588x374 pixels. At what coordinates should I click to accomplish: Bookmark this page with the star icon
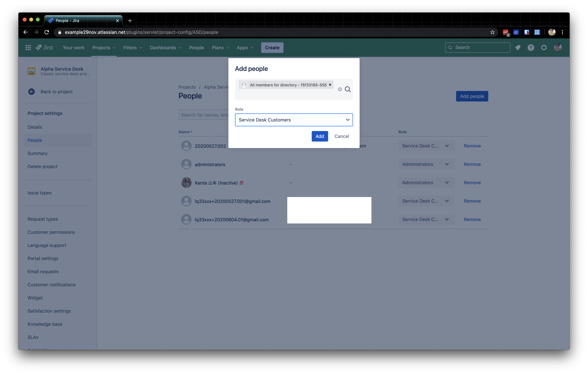[492, 32]
